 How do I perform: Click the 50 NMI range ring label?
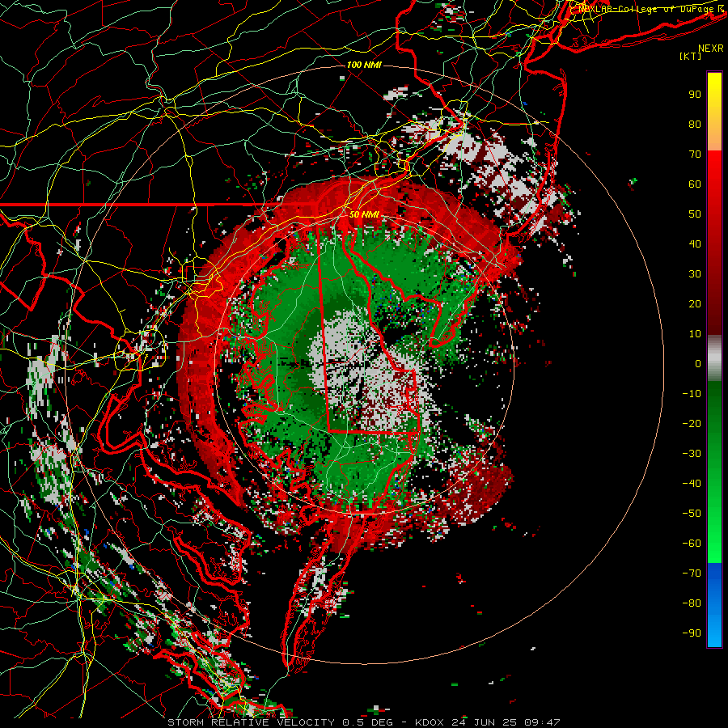pyautogui.click(x=365, y=214)
